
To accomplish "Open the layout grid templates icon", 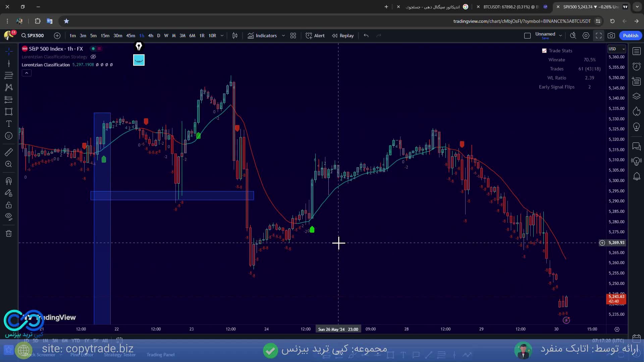I will (293, 36).
